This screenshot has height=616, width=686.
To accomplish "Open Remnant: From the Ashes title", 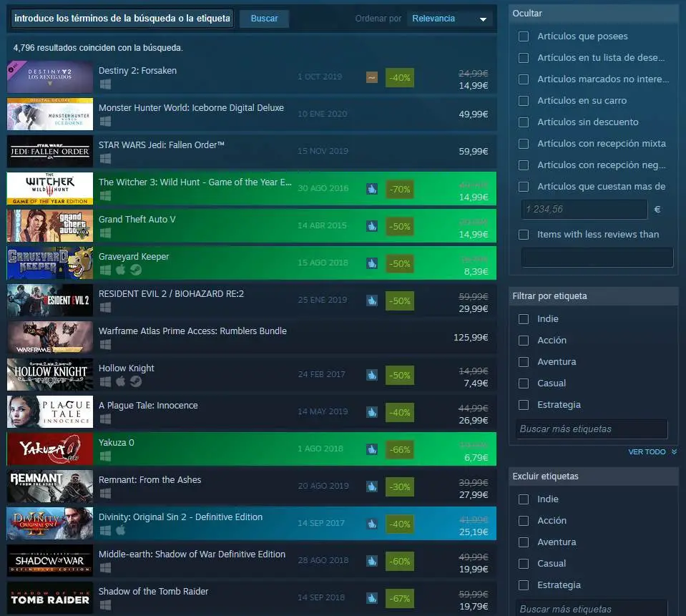I will pos(150,479).
